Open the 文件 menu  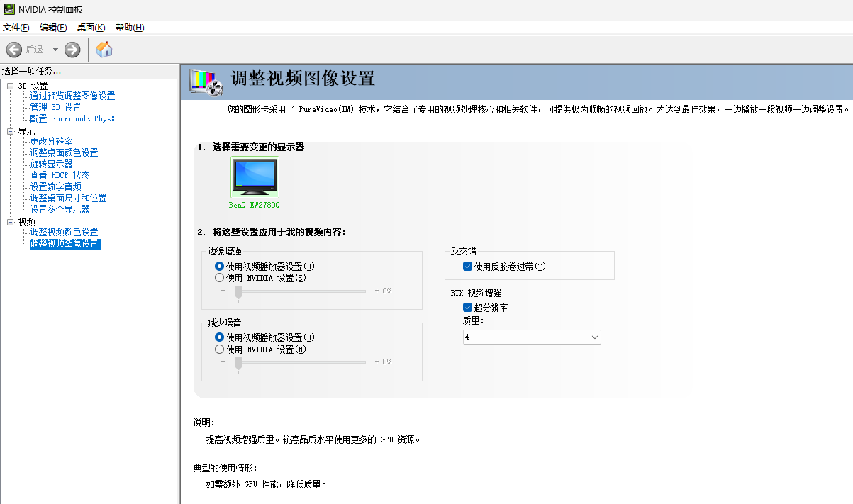(x=16, y=28)
